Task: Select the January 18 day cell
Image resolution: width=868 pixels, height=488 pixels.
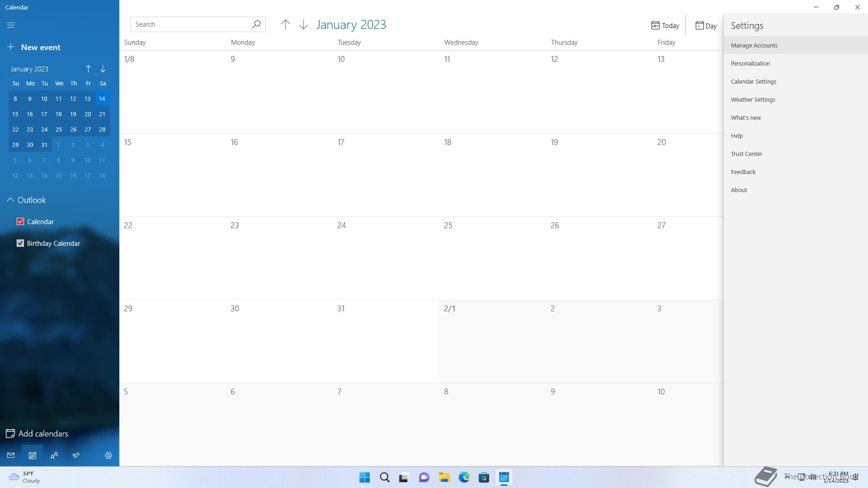Action: pos(493,175)
